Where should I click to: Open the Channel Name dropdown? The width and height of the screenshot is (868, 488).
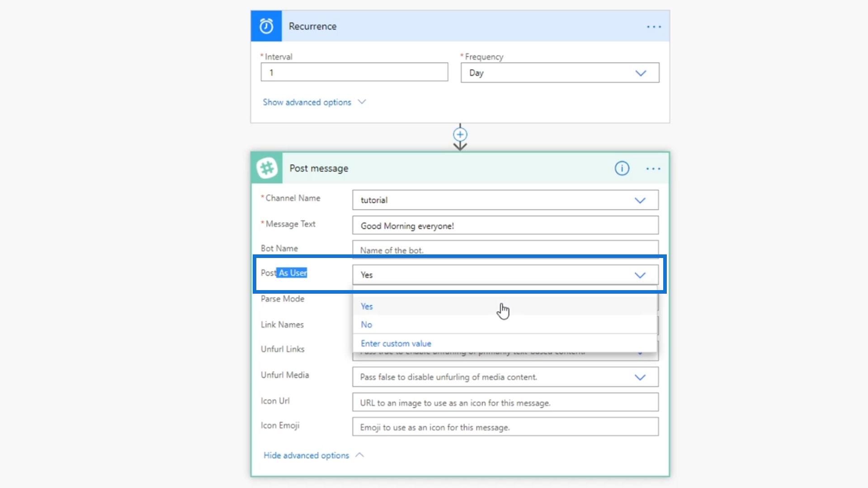640,200
